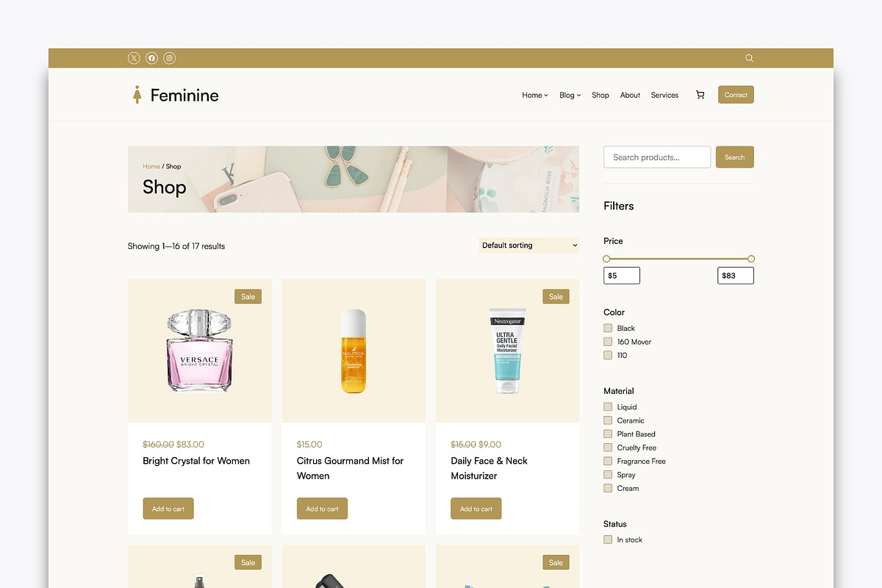Click the Contact button
This screenshot has width=882, height=588.
click(736, 95)
